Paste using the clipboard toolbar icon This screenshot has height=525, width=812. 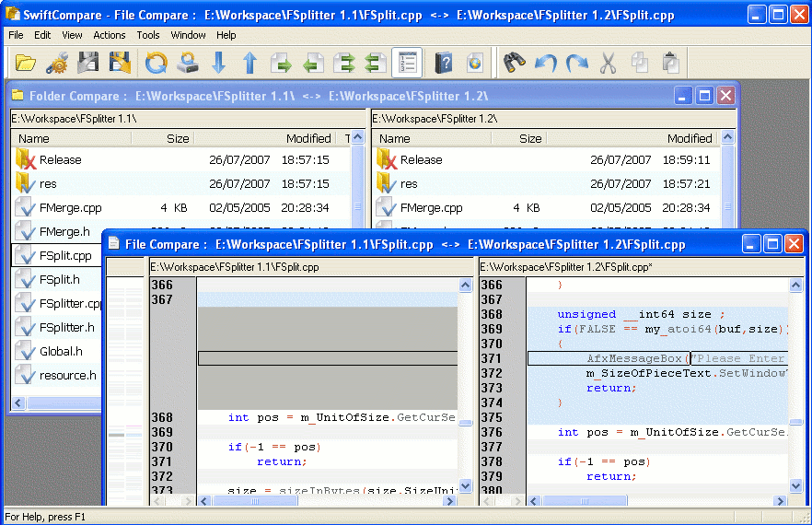coord(670,63)
